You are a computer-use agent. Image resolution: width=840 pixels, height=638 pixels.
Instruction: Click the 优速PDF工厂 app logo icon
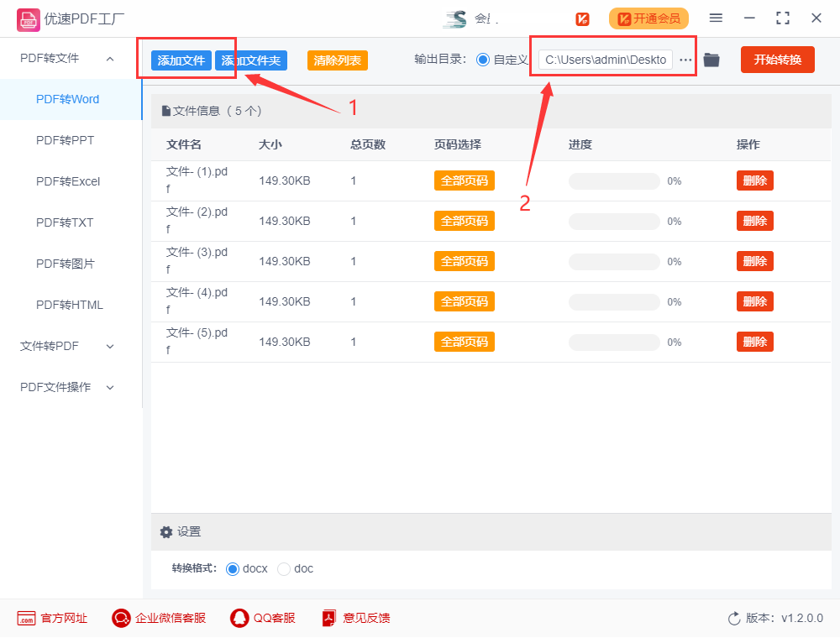point(29,19)
